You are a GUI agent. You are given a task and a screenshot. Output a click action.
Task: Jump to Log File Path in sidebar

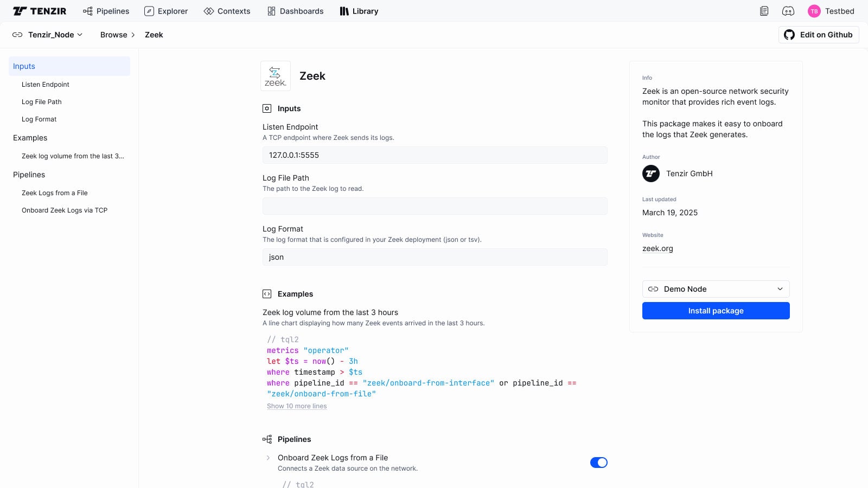(x=42, y=102)
